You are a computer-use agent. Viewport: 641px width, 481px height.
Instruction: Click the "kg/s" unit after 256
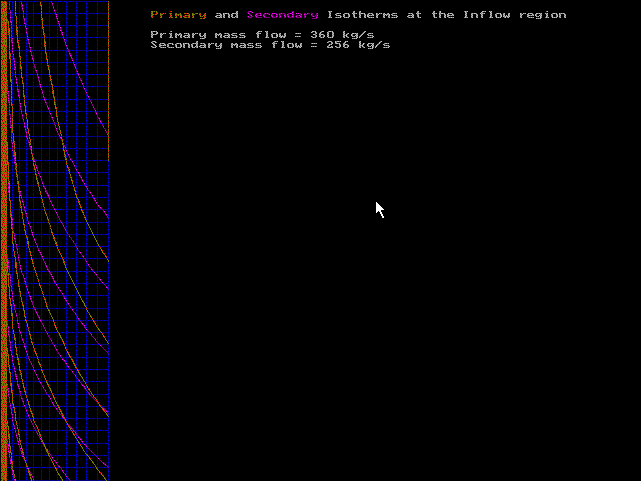[374, 45]
